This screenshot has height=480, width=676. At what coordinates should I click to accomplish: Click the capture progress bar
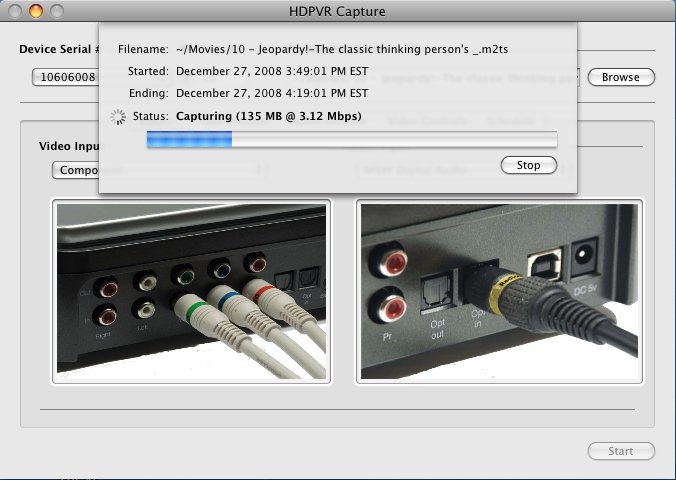(352, 140)
